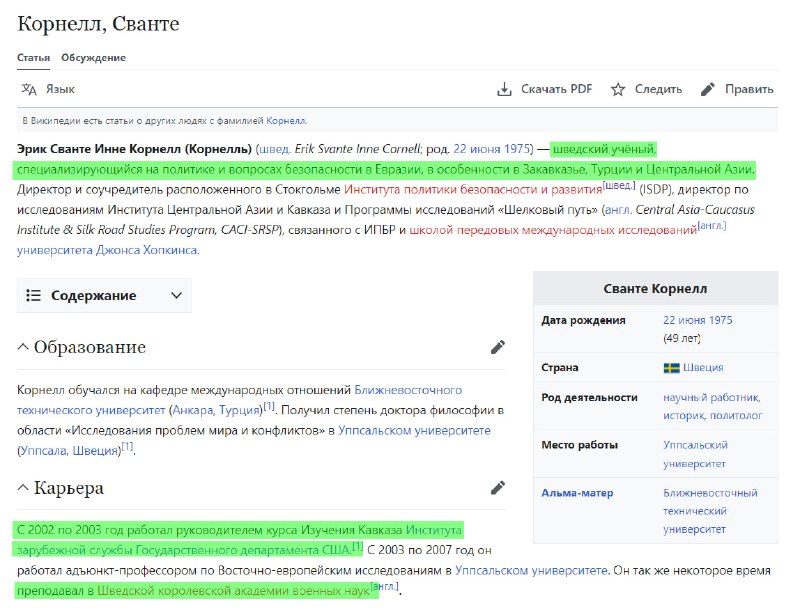Click edit pencil for Образование section
The image size is (800, 610).
pos(498,347)
